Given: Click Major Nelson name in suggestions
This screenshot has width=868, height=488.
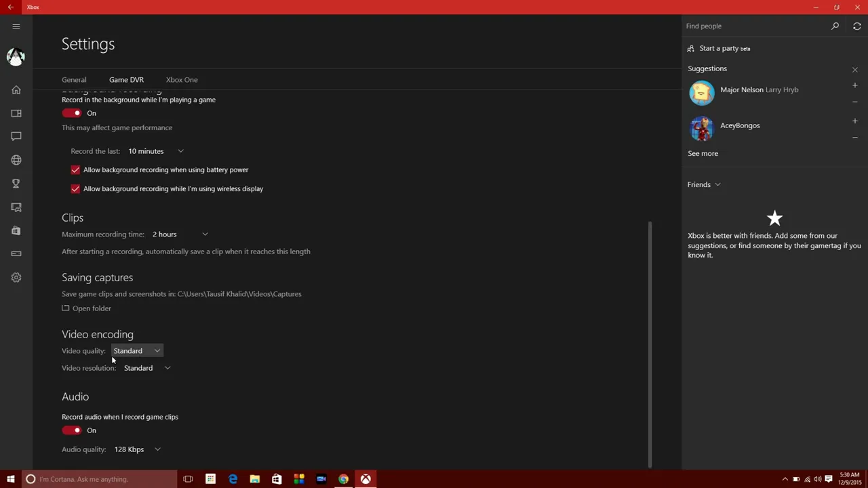Looking at the screenshot, I should [x=742, y=89].
